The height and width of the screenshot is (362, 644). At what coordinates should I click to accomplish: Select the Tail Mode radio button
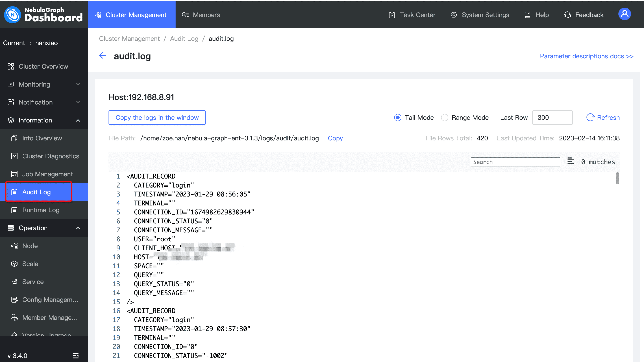[x=398, y=118]
